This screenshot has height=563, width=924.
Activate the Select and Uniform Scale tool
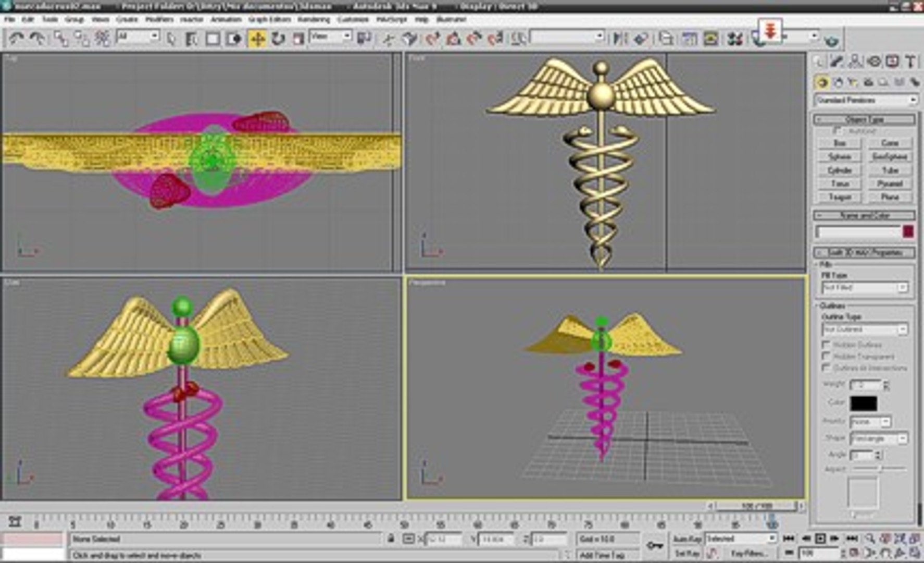[x=298, y=39]
